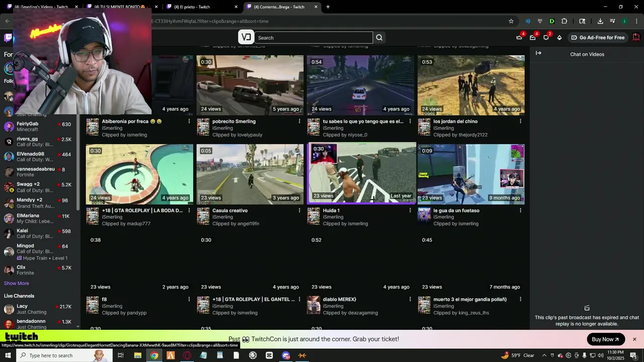Viewport: 644px width, 362px height.
Task: Open options for 'diablo MEREX}' clip
Action: pos(410,299)
